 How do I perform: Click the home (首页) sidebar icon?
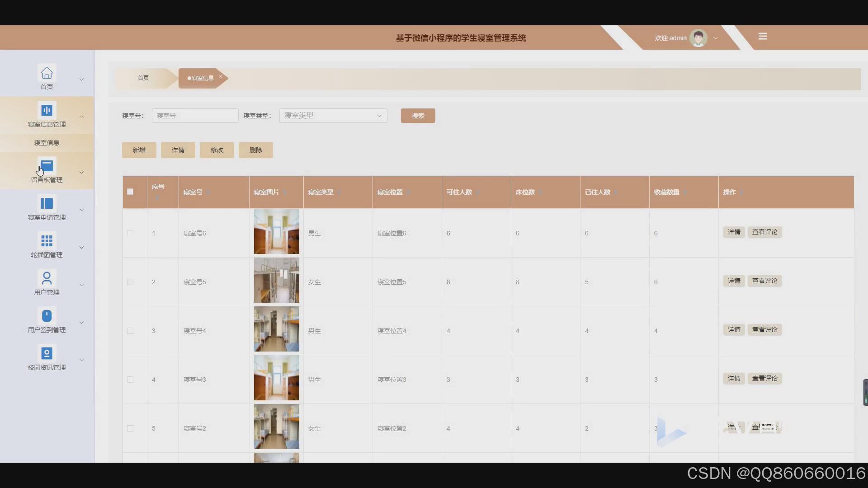click(x=47, y=73)
